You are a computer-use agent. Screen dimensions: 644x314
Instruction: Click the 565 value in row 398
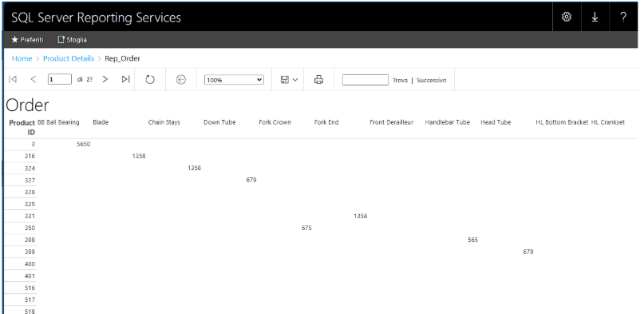pyautogui.click(x=472, y=240)
